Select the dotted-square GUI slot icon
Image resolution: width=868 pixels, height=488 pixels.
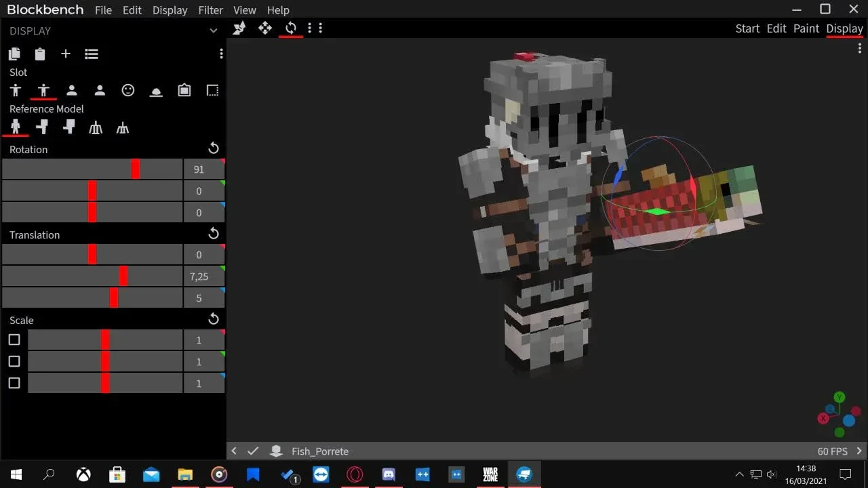tap(212, 90)
